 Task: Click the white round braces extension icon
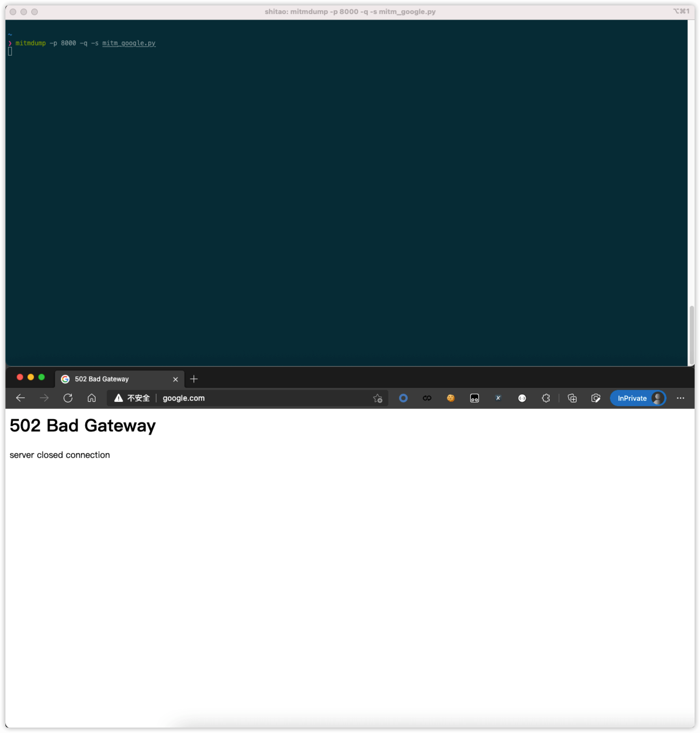[x=522, y=398]
